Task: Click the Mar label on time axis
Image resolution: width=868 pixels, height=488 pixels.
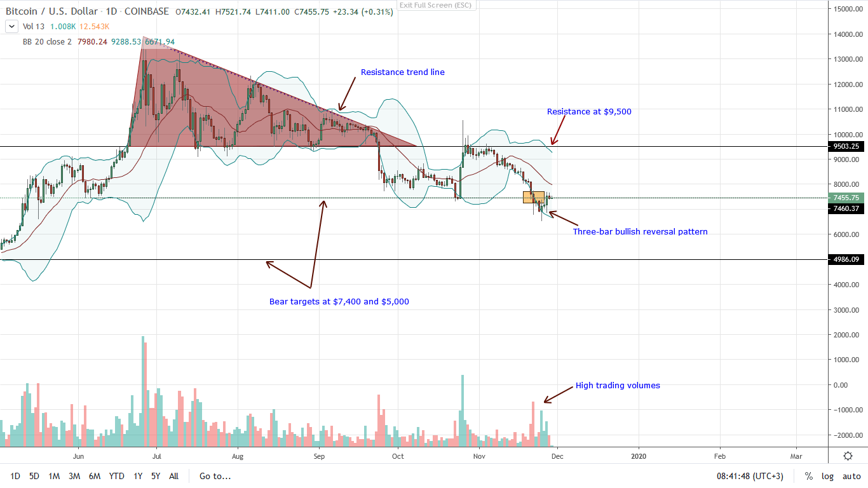Action: coord(796,456)
